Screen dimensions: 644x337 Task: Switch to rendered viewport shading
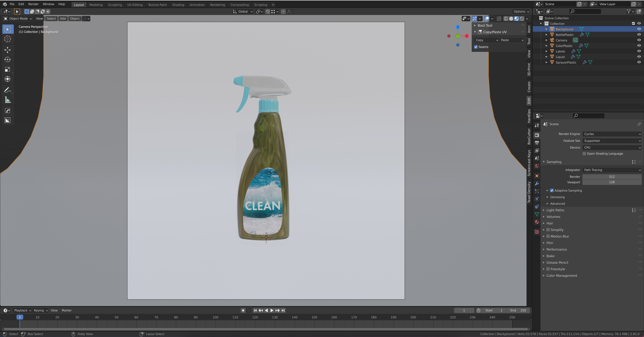[x=522, y=19]
